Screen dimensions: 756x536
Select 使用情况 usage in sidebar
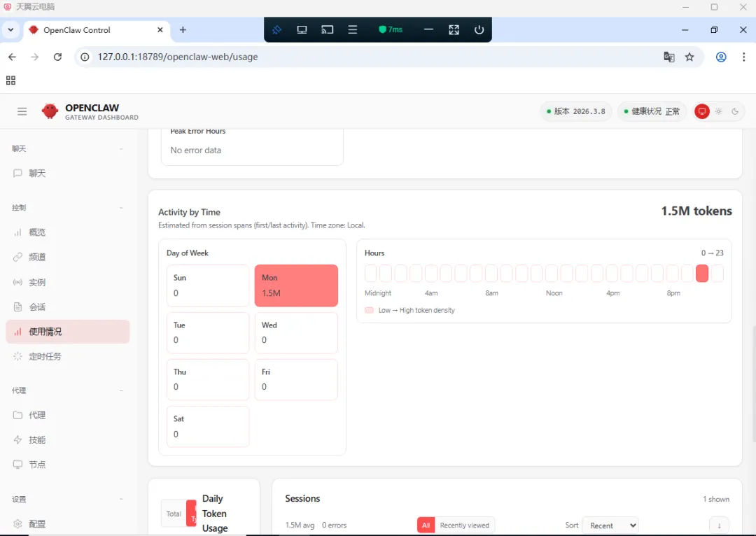(67, 332)
